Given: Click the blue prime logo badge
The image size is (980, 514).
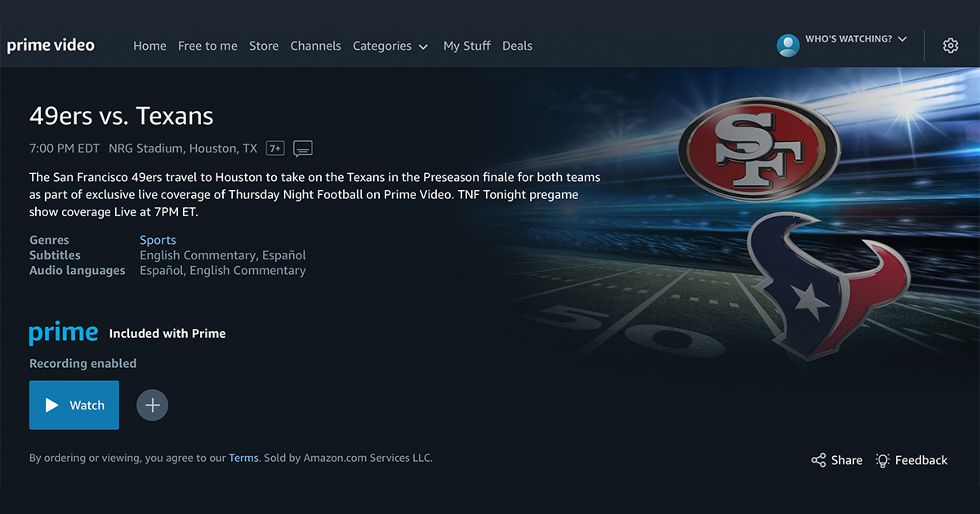Looking at the screenshot, I should click(x=64, y=333).
